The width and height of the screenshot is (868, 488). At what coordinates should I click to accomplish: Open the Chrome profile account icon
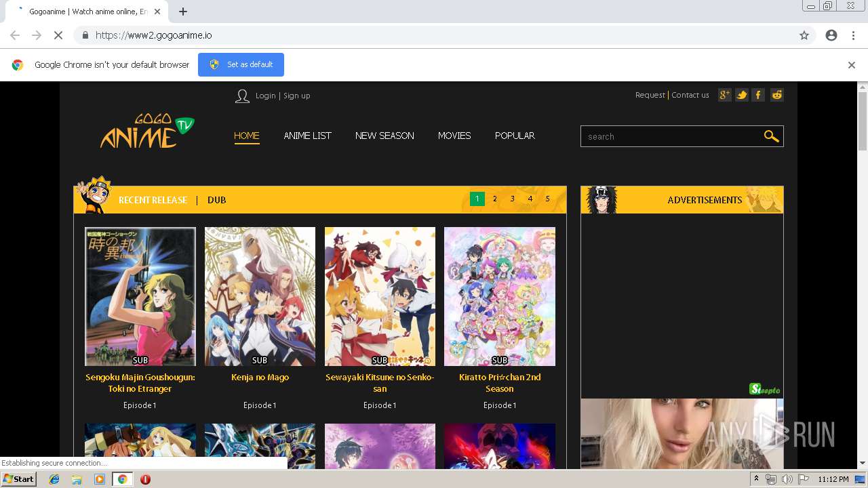click(x=831, y=35)
